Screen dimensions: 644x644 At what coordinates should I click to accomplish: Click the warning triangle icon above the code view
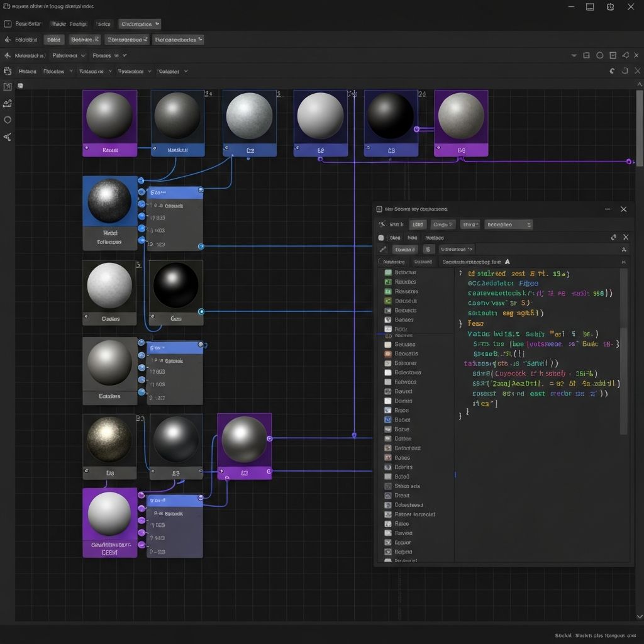tap(507, 261)
